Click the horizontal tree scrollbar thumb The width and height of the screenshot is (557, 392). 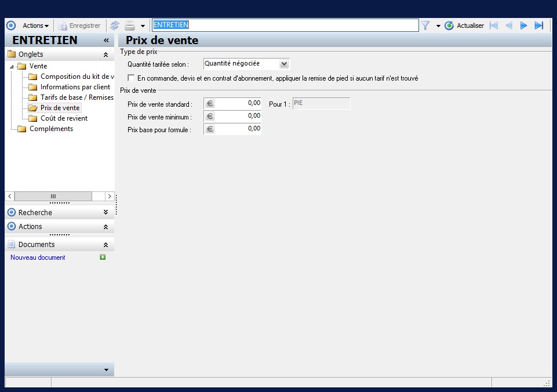click(x=53, y=196)
